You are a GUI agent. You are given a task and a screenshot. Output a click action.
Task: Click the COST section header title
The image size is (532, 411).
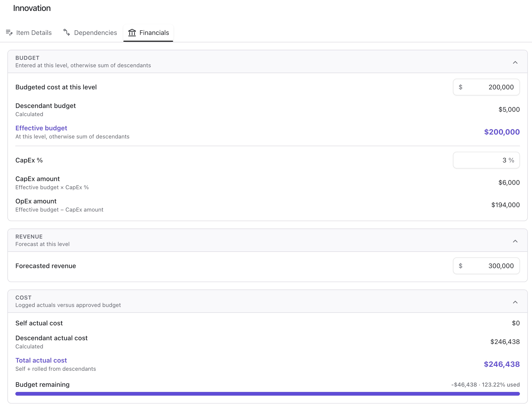pos(23,298)
